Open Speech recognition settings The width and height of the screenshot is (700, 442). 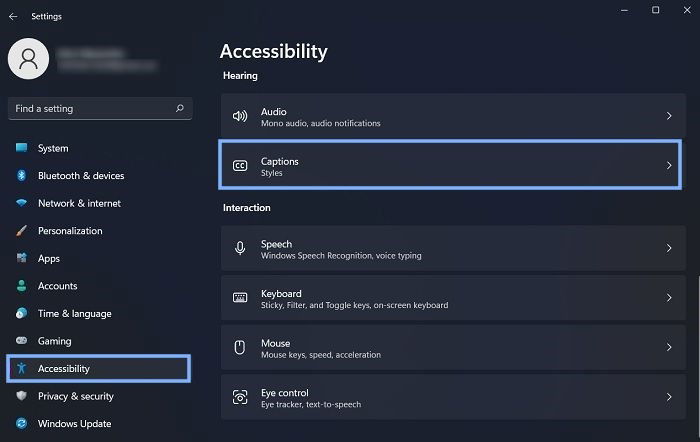[453, 248]
